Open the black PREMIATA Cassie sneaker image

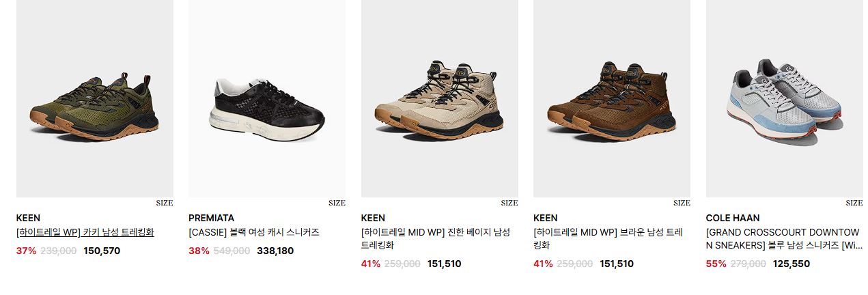point(267,98)
